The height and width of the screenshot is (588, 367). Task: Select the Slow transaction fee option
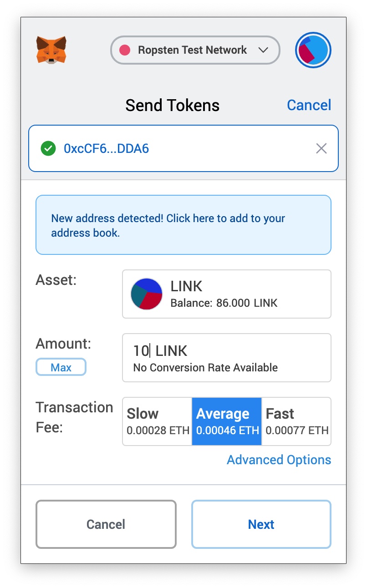(157, 421)
